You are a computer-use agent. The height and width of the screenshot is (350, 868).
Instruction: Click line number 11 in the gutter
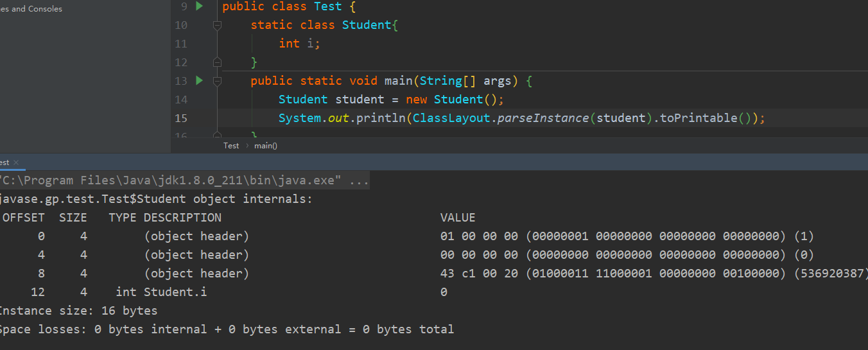coord(181,44)
